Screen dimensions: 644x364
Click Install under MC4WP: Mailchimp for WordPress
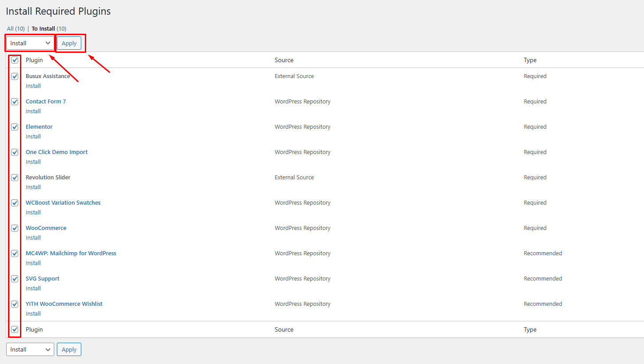click(x=33, y=263)
